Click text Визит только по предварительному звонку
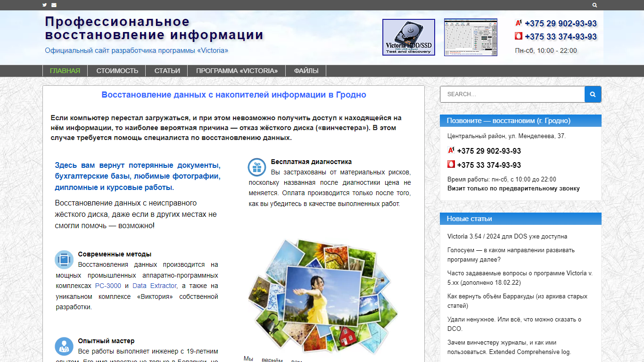Screen dimensions: 644x362 tap(513, 189)
